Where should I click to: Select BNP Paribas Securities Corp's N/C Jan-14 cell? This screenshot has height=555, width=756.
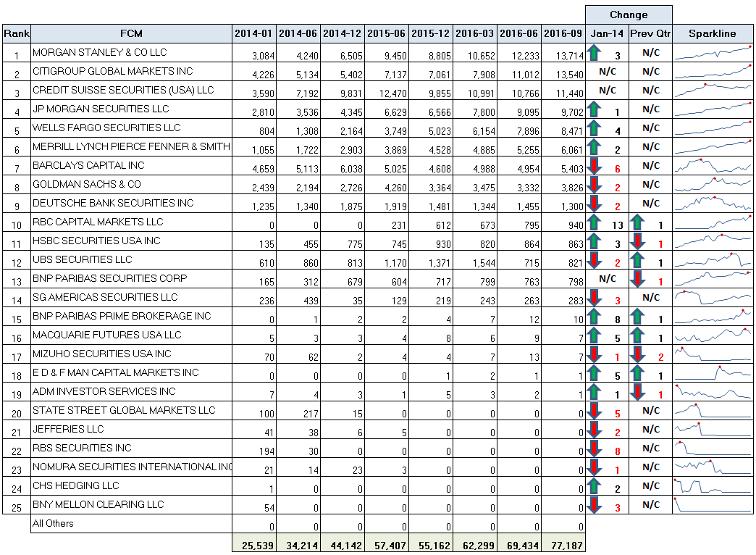tap(607, 278)
